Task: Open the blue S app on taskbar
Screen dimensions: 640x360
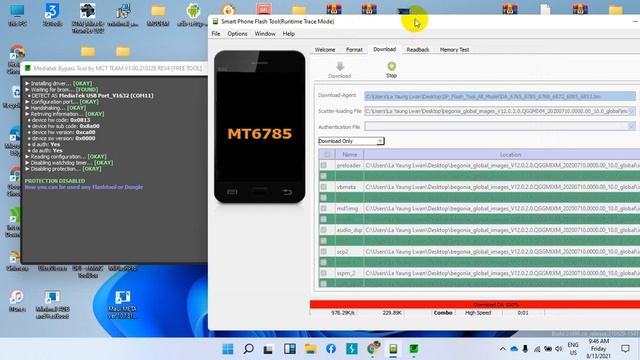Action: coord(352,349)
